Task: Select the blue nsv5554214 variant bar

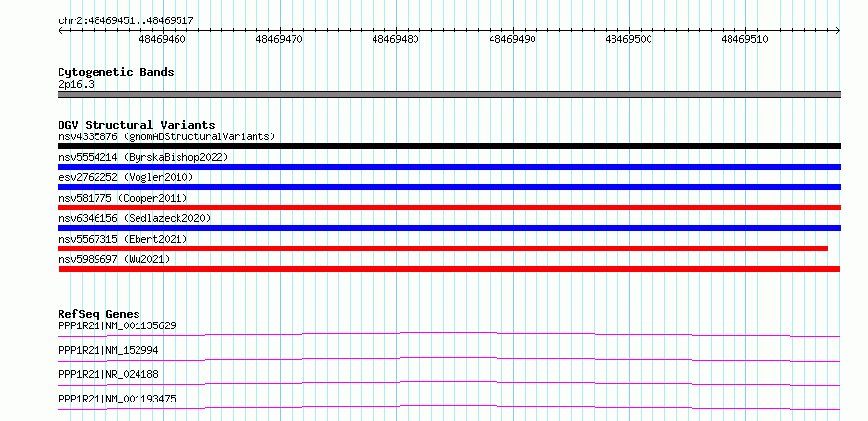Action: point(449,167)
